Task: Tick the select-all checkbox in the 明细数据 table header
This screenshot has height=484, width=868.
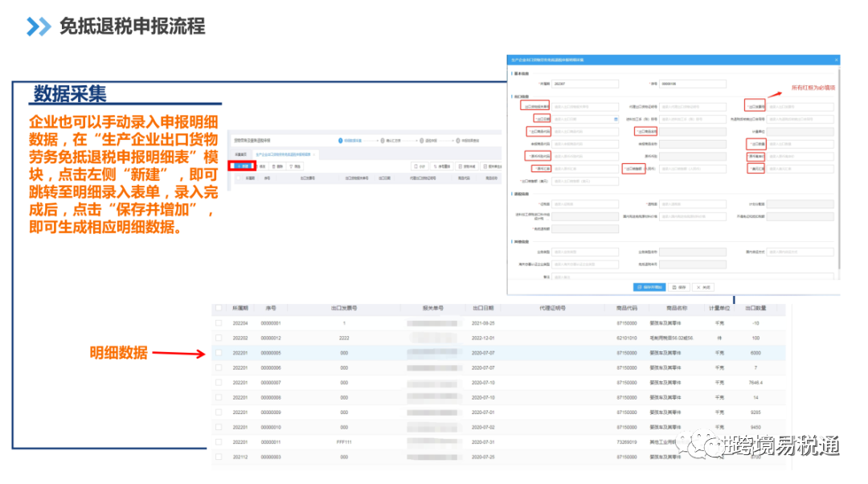Action: [x=219, y=308]
